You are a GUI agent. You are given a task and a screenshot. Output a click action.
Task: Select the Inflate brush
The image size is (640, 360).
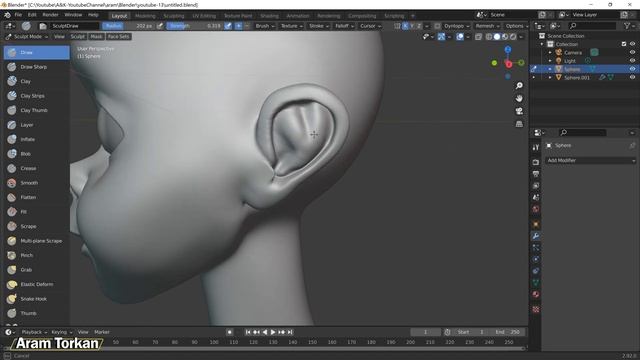36,139
